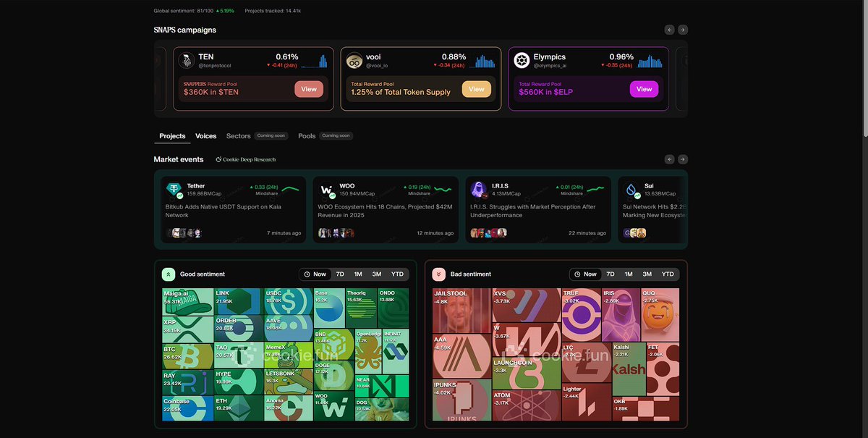
Task: Switch to the Voices tab
Action: [x=206, y=136]
